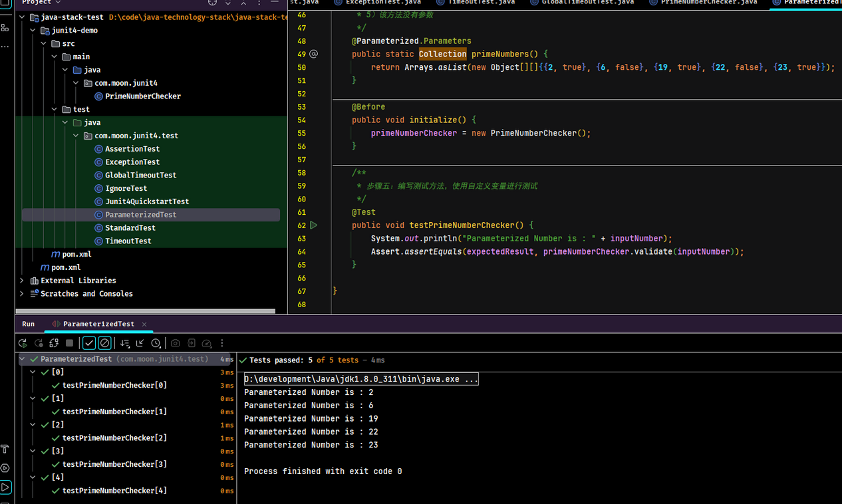Select testPrimeNumberChecker[3] result
Image resolution: width=842 pixels, height=504 pixels.
pyautogui.click(x=114, y=464)
